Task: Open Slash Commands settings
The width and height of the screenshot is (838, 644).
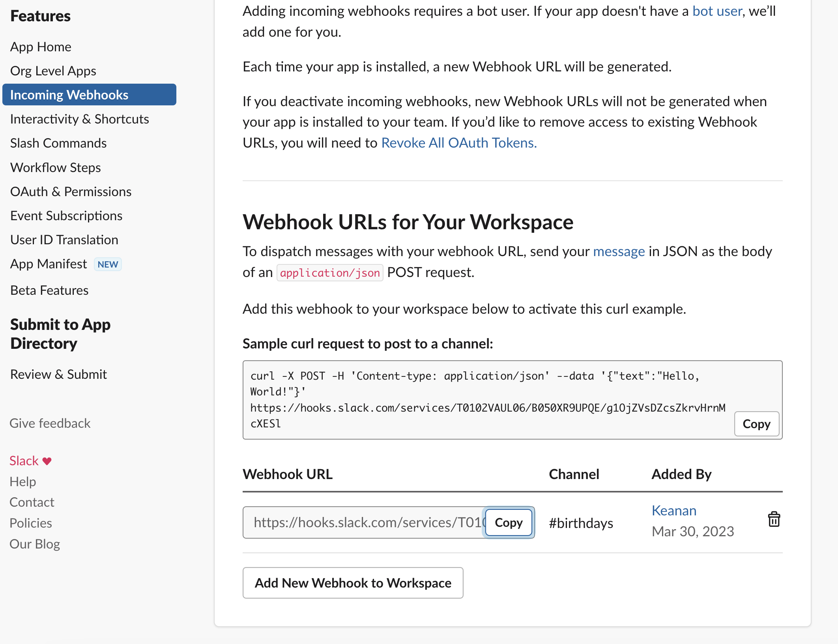Action: click(58, 143)
